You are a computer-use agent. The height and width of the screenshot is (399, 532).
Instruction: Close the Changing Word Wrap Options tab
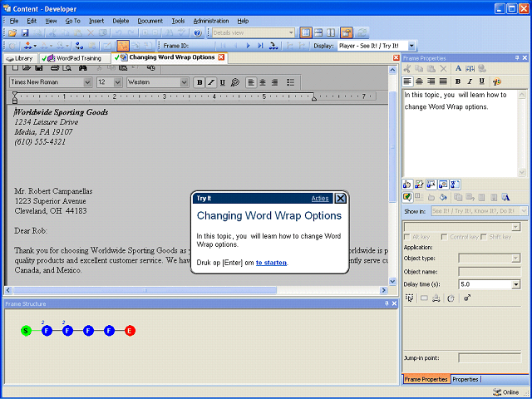pyautogui.click(x=221, y=57)
